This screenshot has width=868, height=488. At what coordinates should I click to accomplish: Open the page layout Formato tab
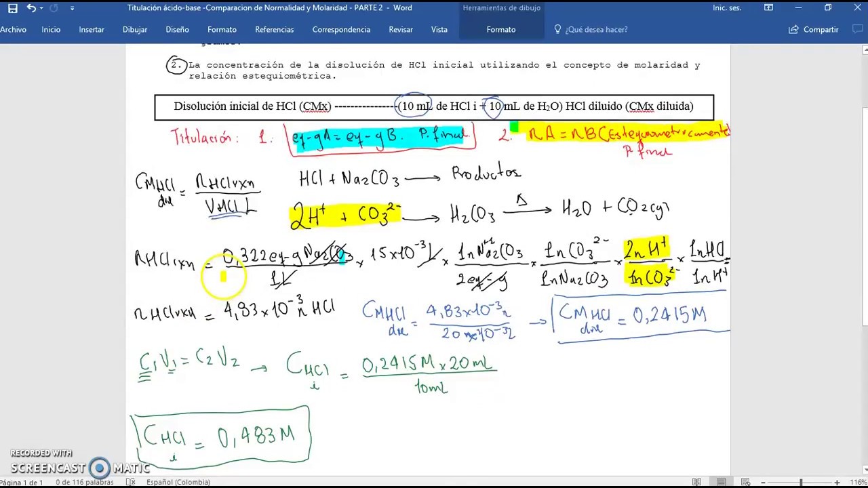[222, 30]
